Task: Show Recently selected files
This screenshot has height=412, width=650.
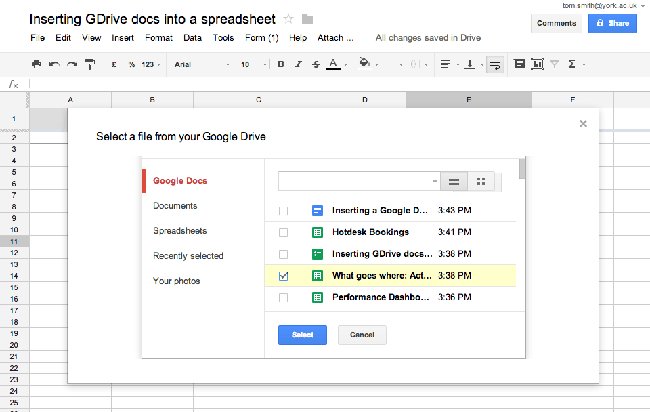Action: tap(188, 256)
